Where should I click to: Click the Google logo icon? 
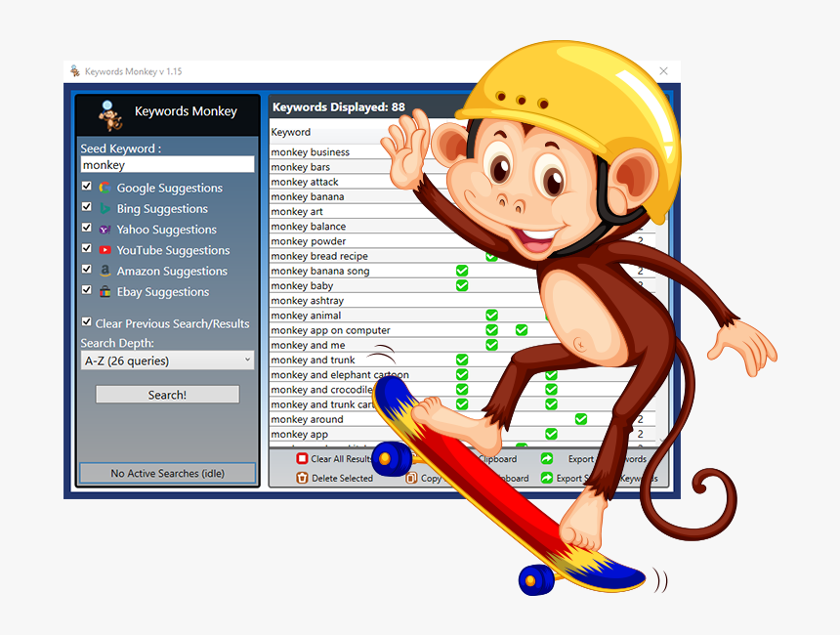coord(105,187)
